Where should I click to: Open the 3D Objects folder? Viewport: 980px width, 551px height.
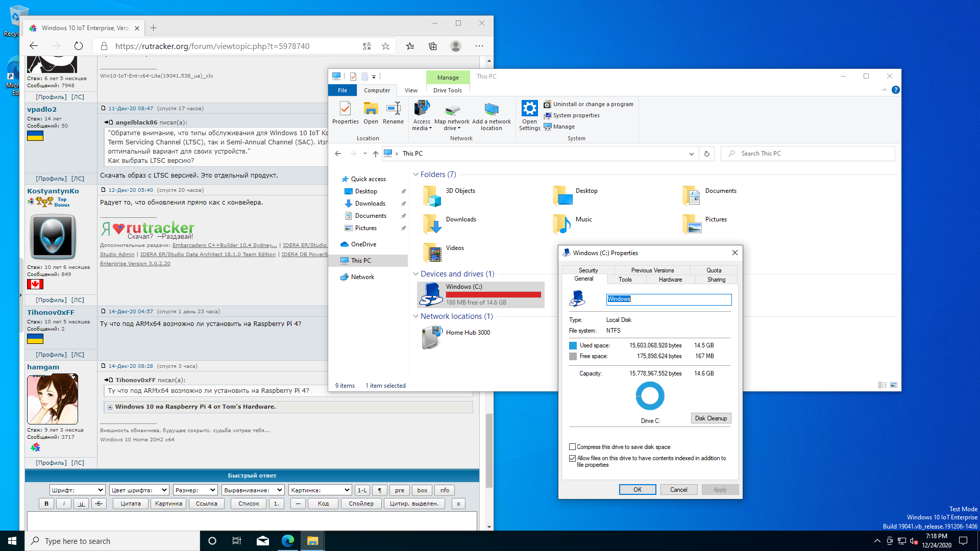(x=449, y=196)
